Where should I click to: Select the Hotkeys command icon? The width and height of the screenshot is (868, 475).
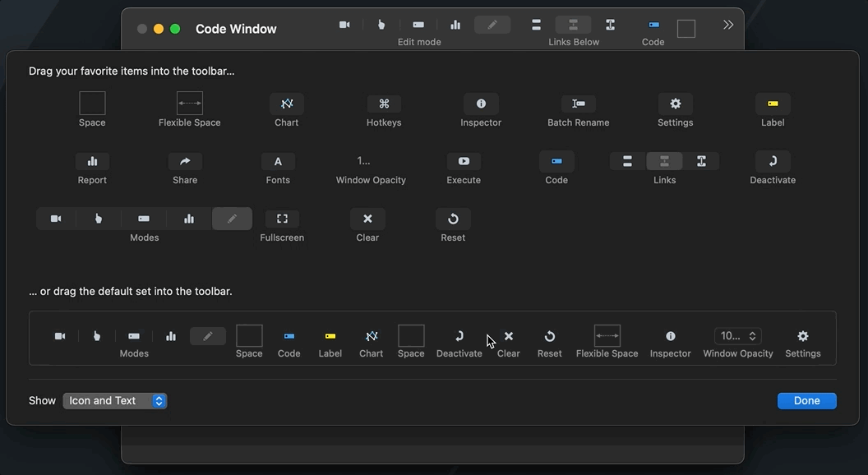(x=384, y=104)
